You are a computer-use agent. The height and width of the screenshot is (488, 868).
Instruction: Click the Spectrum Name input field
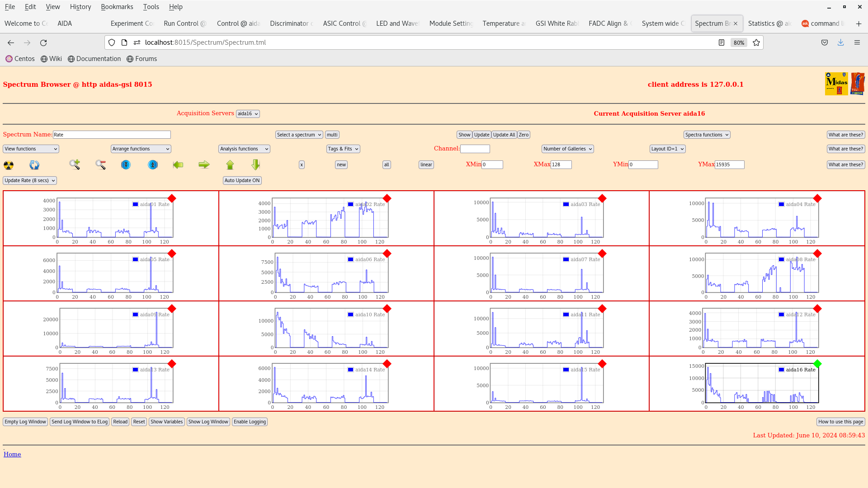112,135
